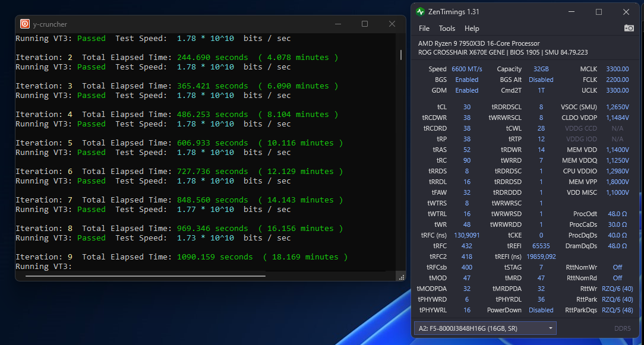Viewport: 644px width, 345px height.
Task: Click the UCLK value 3300.00
Action: click(x=617, y=90)
